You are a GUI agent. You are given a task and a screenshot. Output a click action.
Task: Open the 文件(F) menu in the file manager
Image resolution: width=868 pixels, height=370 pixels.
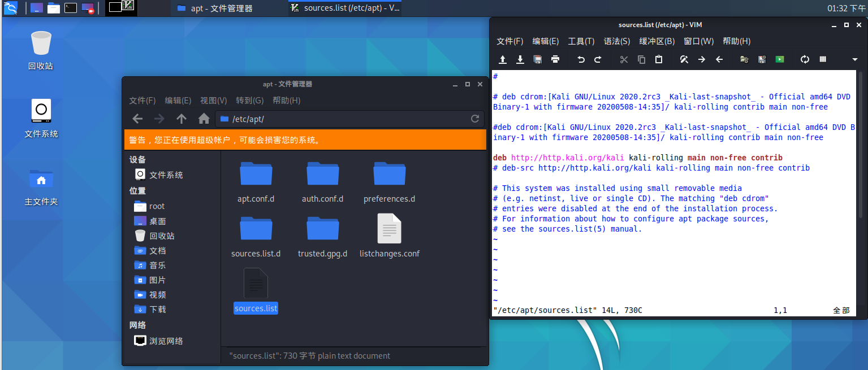coord(142,101)
